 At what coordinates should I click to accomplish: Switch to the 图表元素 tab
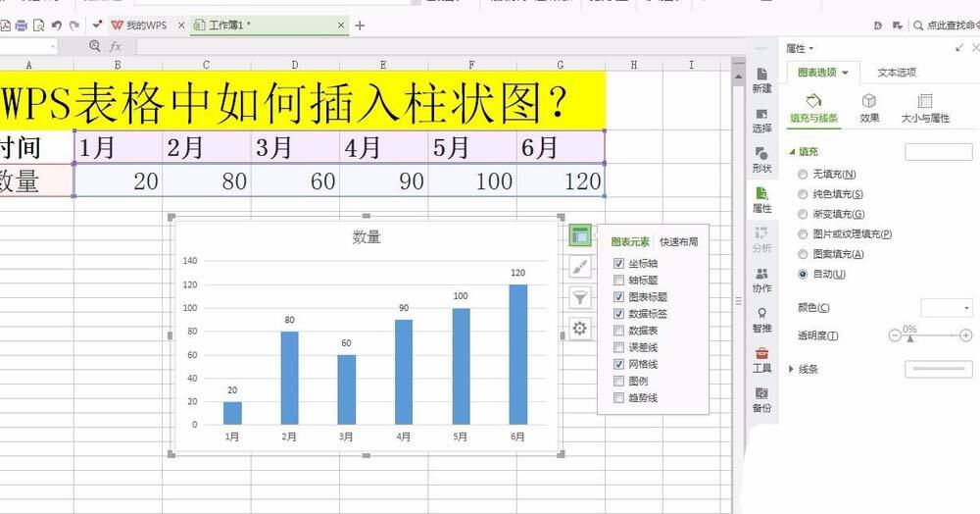click(630, 242)
